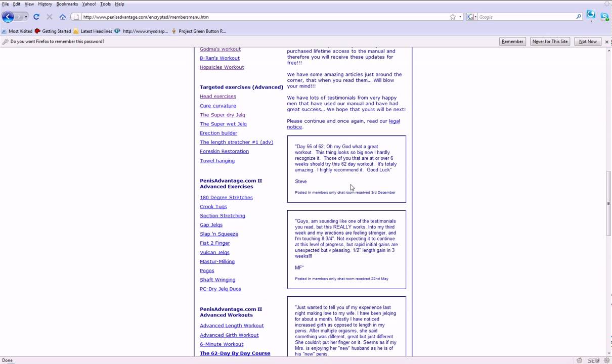
Task: Click 'Done' status bar text
Action: [7, 360]
